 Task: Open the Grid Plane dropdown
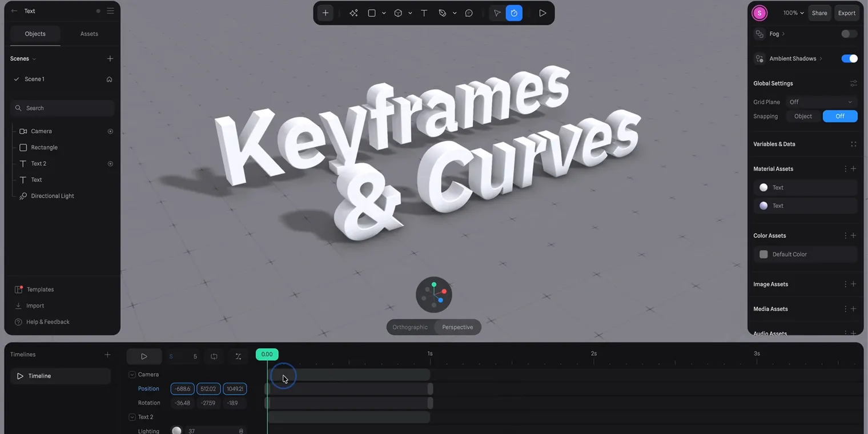821,102
